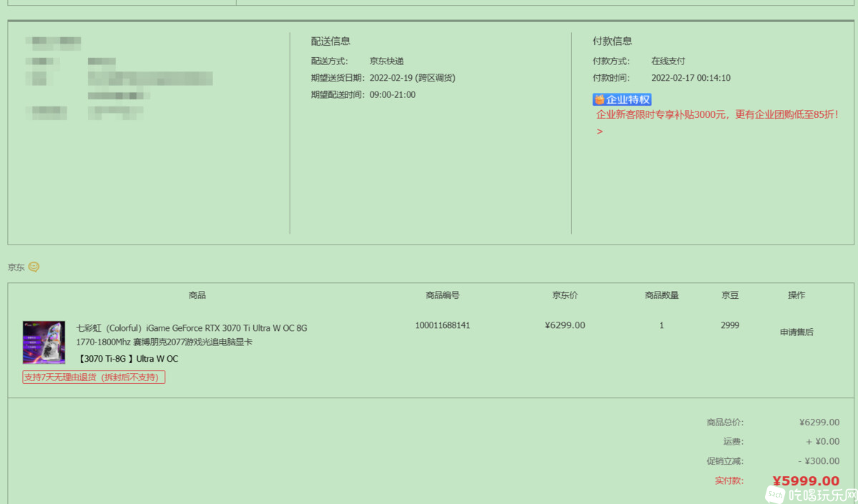Click the shipping fee + ¥0.00
Screen dimensions: 858x504
823,442
